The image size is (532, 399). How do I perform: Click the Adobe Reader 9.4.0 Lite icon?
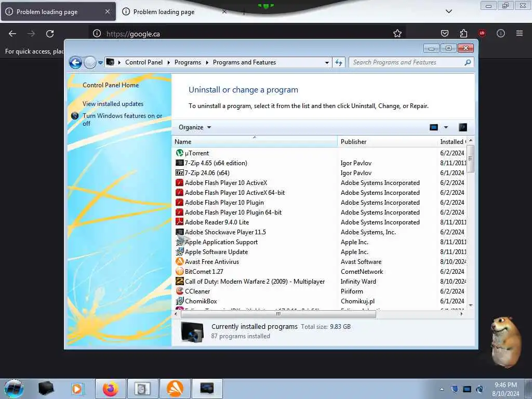point(179,222)
